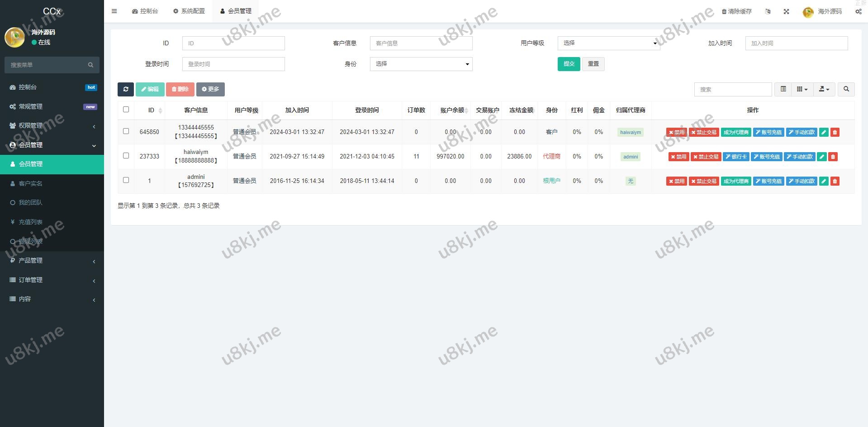Switch to the 系统配置 tab

pos(189,11)
